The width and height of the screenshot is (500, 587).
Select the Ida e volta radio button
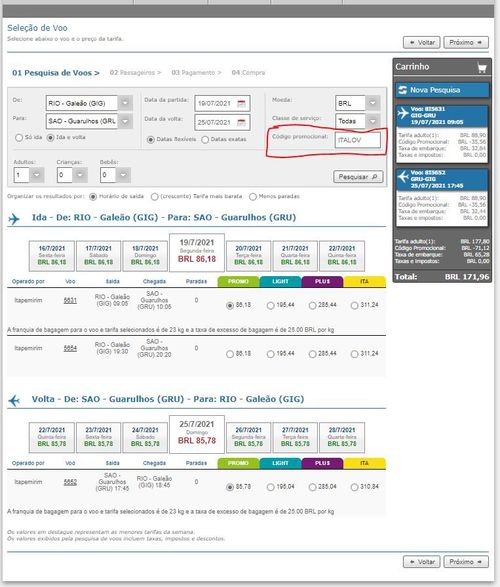pyautogui.click(x=51, y=138)
